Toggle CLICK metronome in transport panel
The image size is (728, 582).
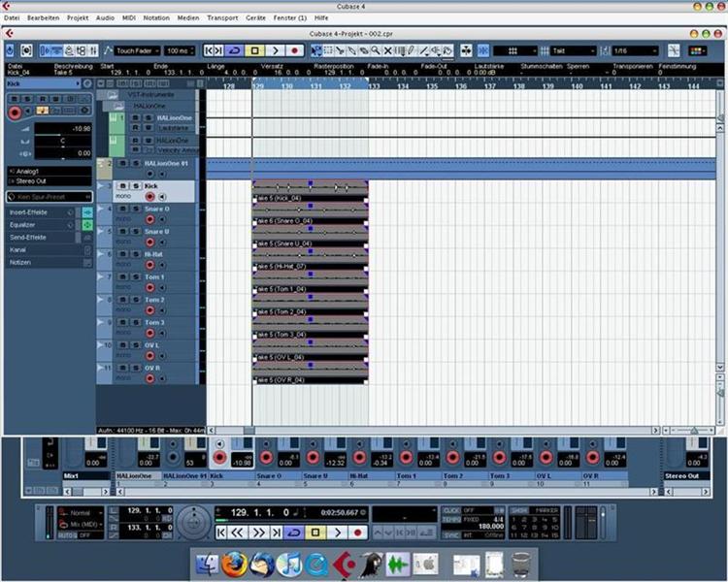(450, 510)
